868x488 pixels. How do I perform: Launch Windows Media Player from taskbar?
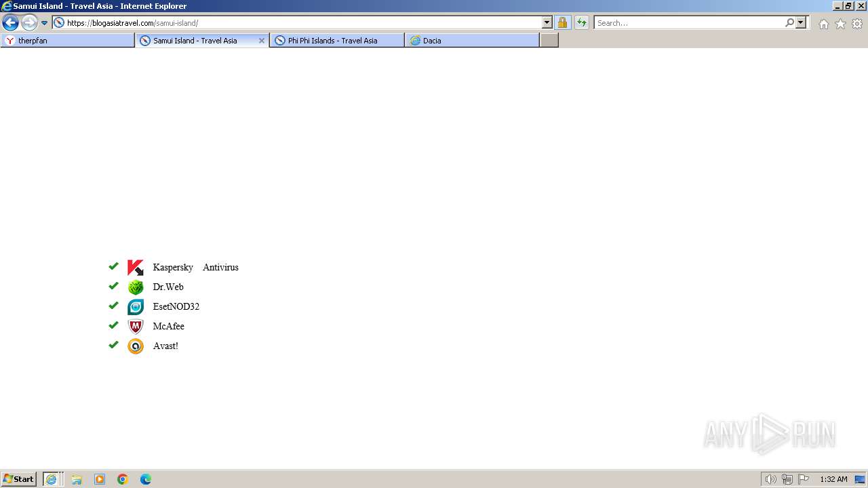(100, 479)
